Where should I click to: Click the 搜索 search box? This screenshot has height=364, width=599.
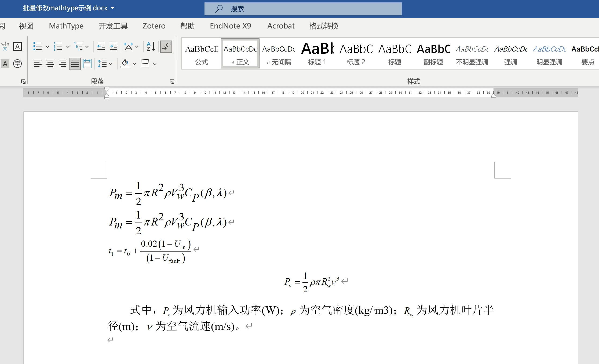(x=303, y=9)
